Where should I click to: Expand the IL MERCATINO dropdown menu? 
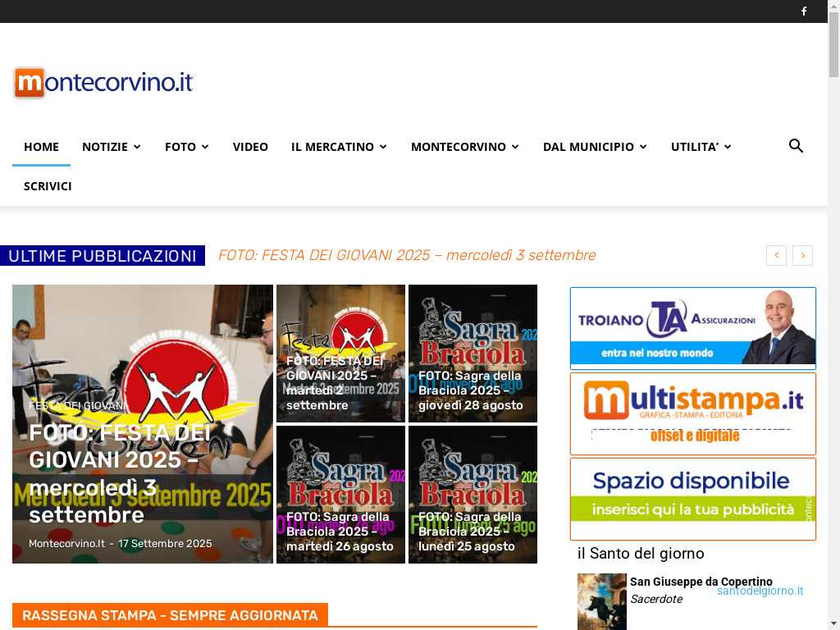point(339,147)
